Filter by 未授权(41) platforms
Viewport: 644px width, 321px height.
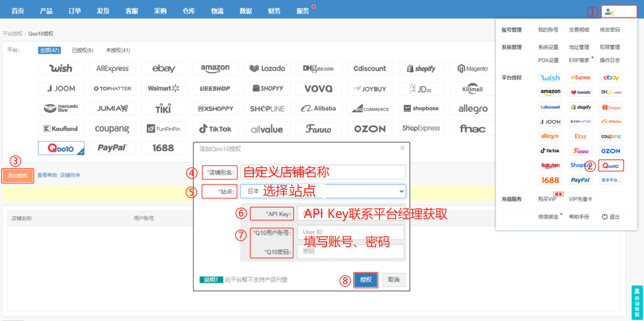[118, 50]
